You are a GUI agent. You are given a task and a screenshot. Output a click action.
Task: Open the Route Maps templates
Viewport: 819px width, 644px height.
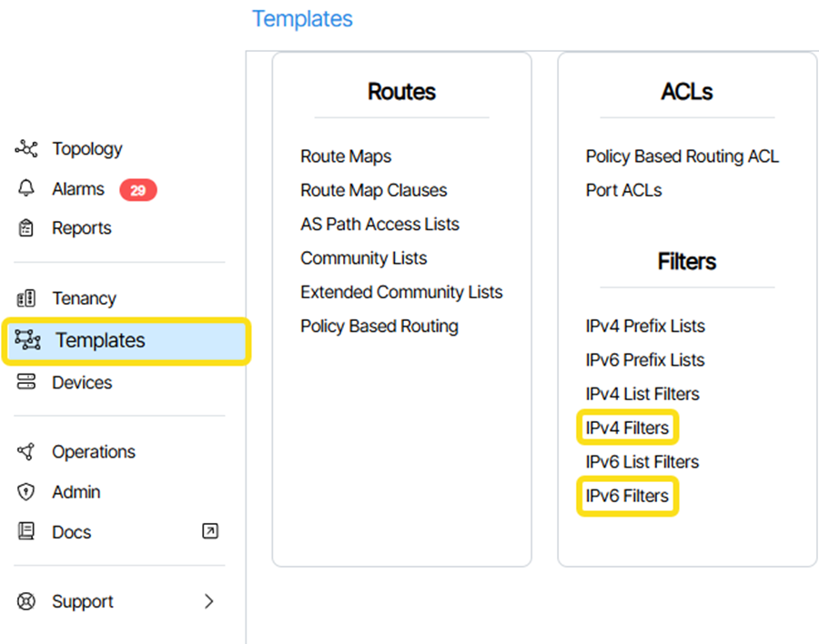[x=346, y=156]
